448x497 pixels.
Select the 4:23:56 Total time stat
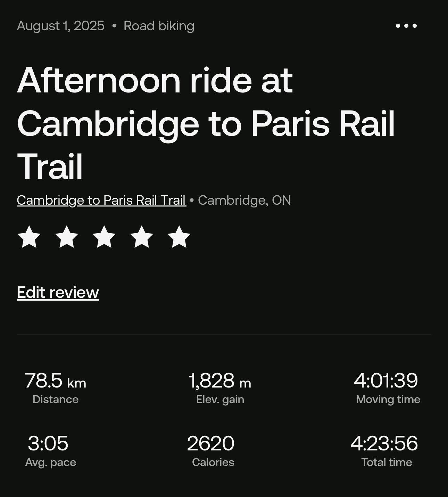pos(385,451)
